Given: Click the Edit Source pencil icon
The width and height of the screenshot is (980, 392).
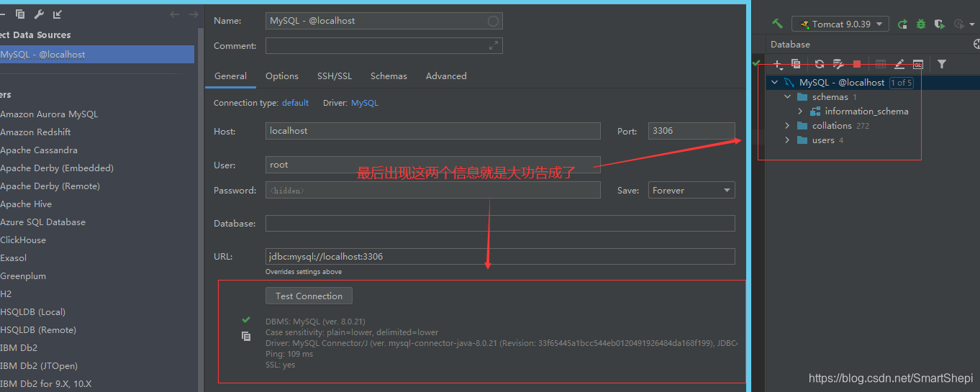Looking at the screenshot, I should click(899, 64).
